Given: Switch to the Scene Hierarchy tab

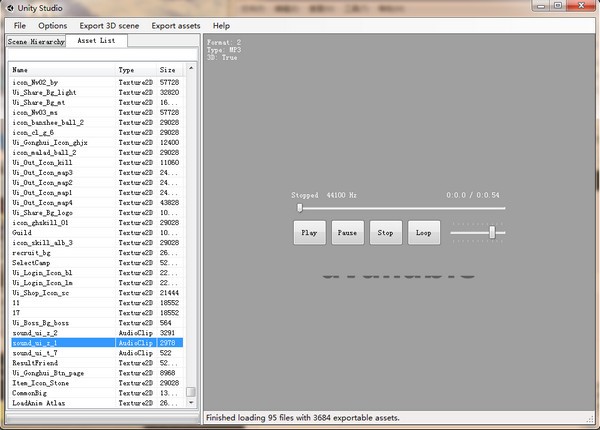Looking at the screenshot, I should coord(36,41).
